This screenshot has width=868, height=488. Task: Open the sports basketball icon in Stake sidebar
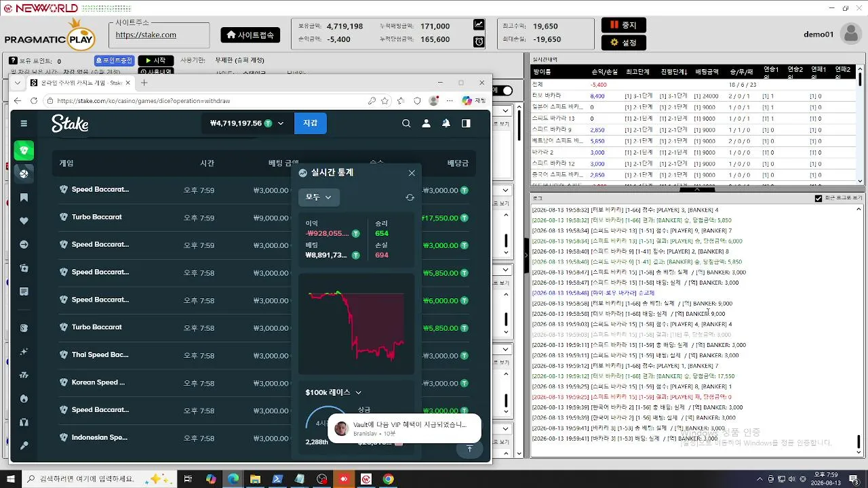point(24,174)
